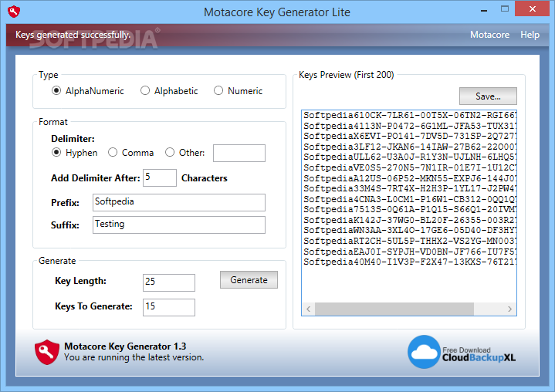The height and width of the screenshot is (392, 555).
Task: Choose Other as the delimiter
Action: pos(184,153)
